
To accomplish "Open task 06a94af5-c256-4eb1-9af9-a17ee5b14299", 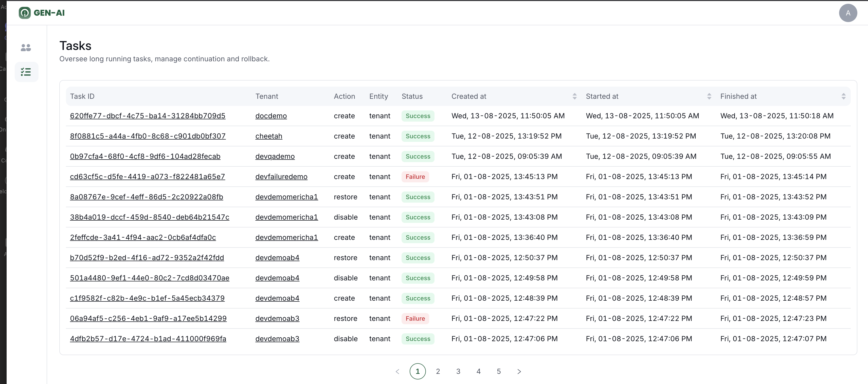I will tap(148, 318).
